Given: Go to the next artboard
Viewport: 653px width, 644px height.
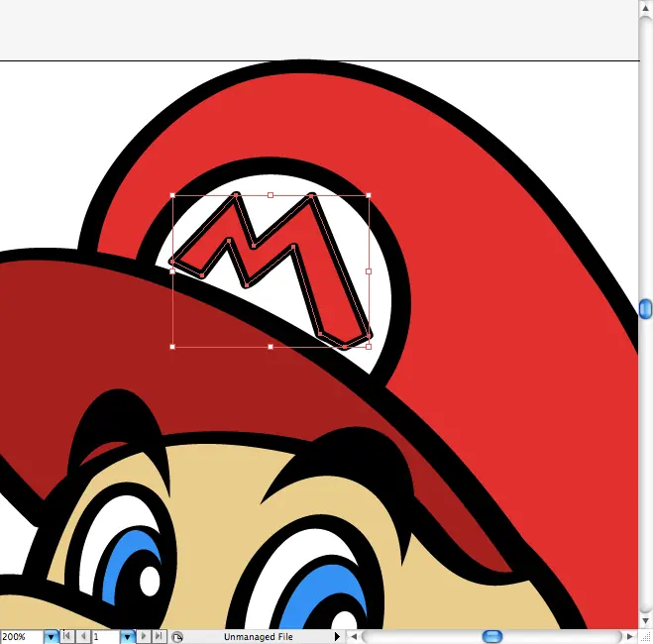Looking at the screenshot, I should pyautogui.click(x=145, y=636).
